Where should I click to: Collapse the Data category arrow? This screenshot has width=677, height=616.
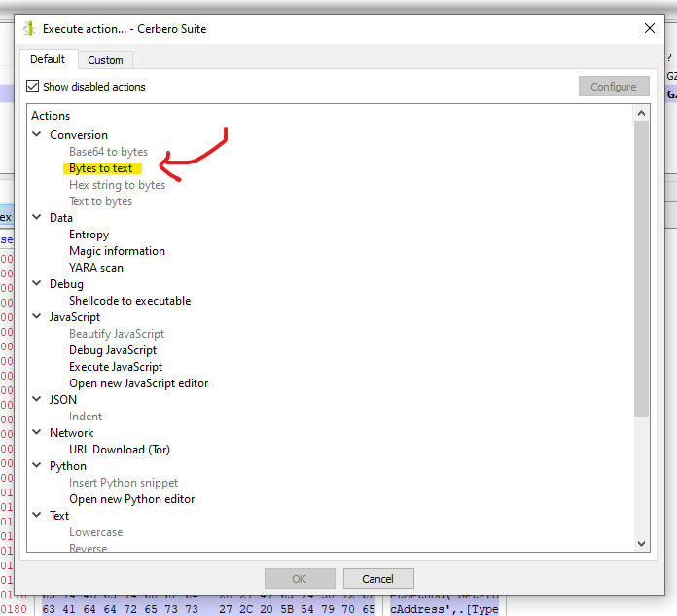click(37, 218)
